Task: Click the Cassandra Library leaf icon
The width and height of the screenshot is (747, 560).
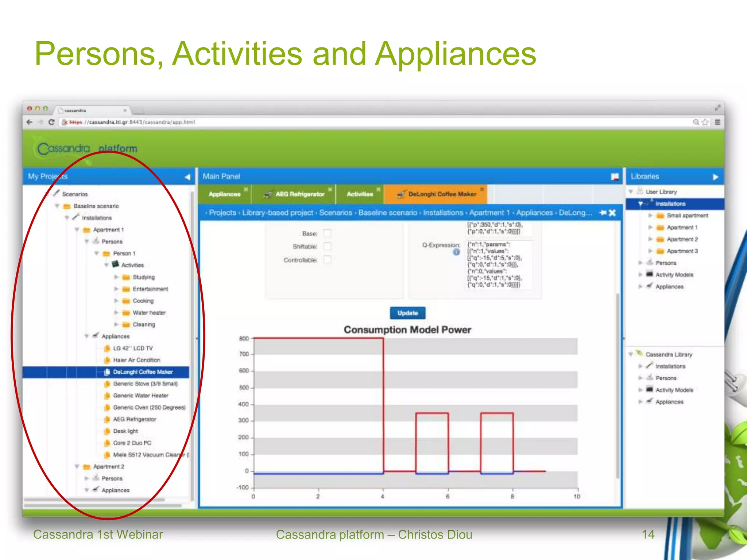Action: (639, 353)
